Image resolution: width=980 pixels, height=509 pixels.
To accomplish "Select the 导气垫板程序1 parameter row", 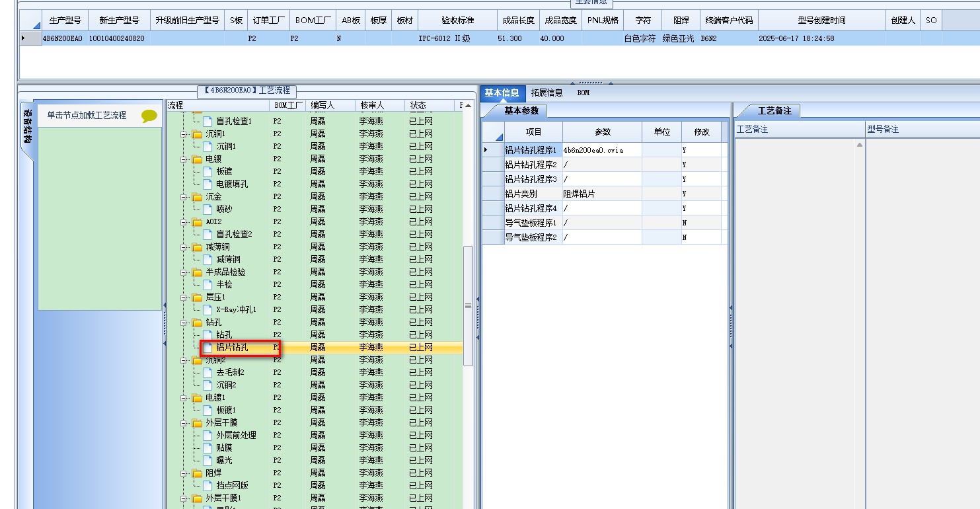I will 605,223.
